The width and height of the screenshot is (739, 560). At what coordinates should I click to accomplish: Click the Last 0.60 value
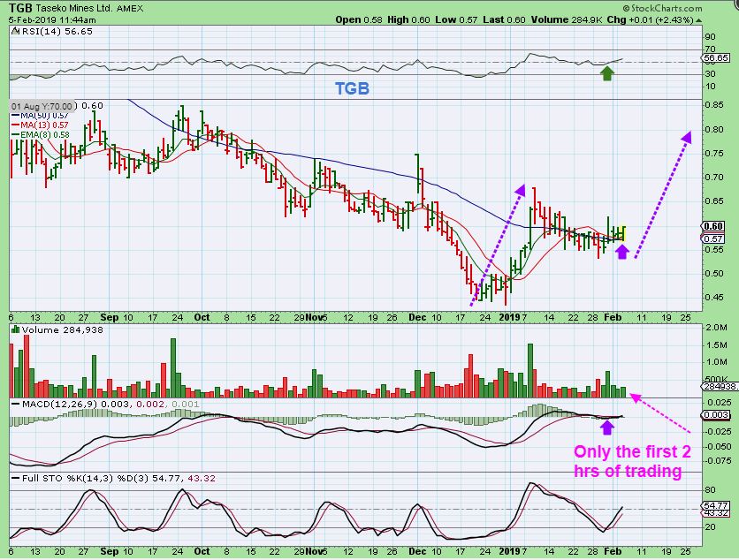coord(504,19)
